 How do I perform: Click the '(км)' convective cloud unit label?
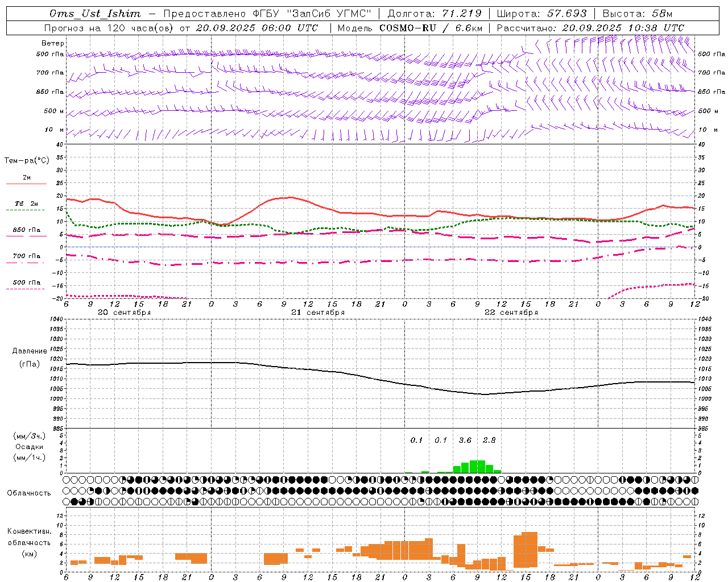(x=29, y=554)
